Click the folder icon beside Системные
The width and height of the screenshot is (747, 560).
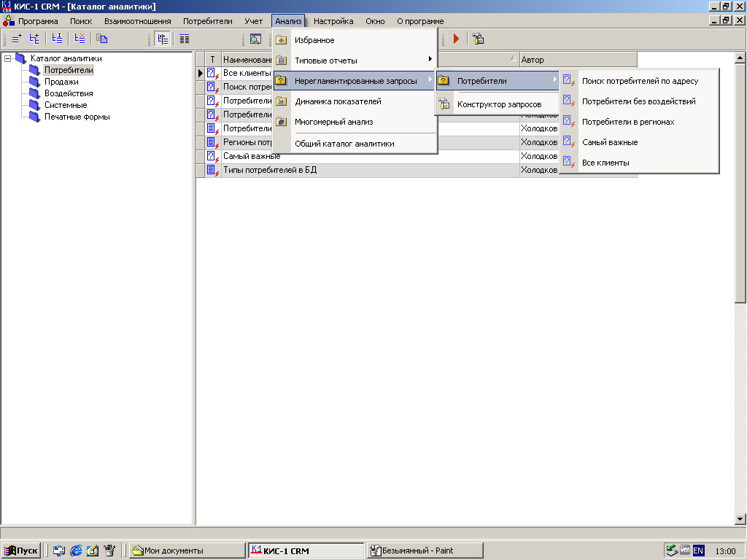(x=34, y=105)
